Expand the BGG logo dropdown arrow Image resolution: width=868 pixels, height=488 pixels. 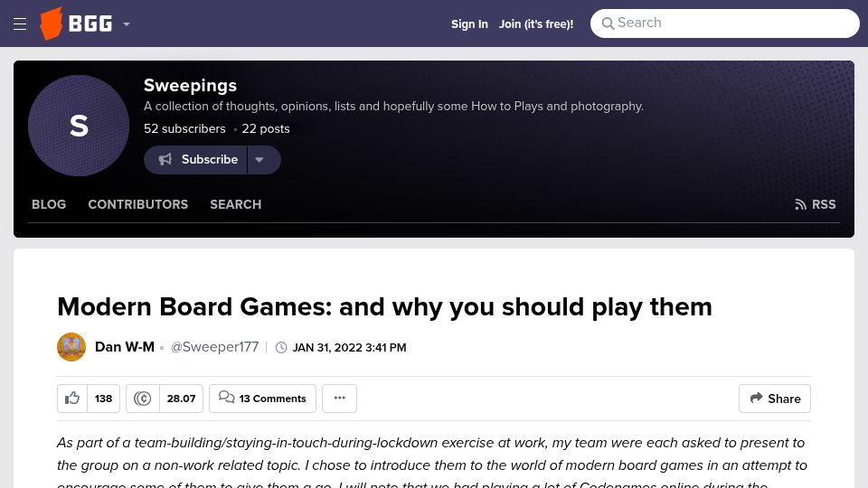pyautogui.click(x=127, y=24)
